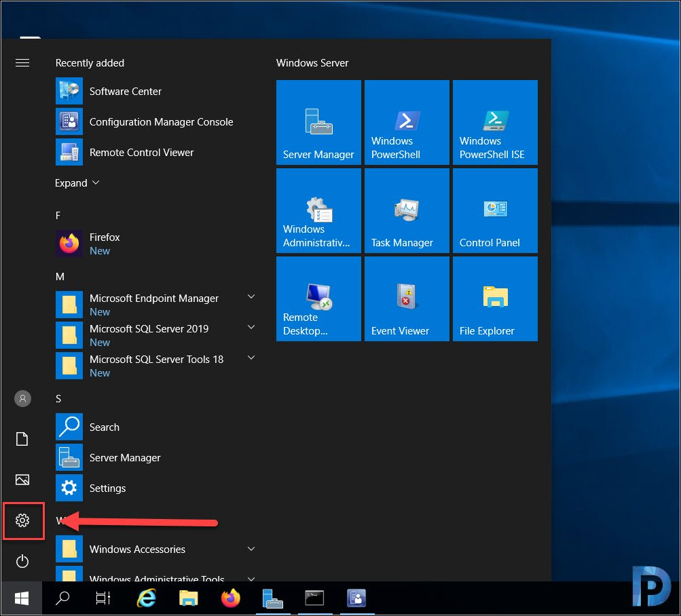Open the Control Panel tile
This screenshot has width=681, height=616.
495,210
